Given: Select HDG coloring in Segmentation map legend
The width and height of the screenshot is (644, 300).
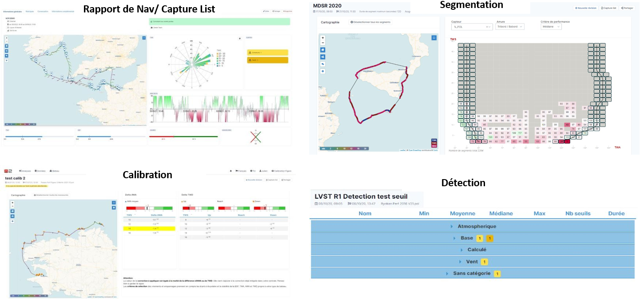Looking at the screenshot, I should pos(434,146).
